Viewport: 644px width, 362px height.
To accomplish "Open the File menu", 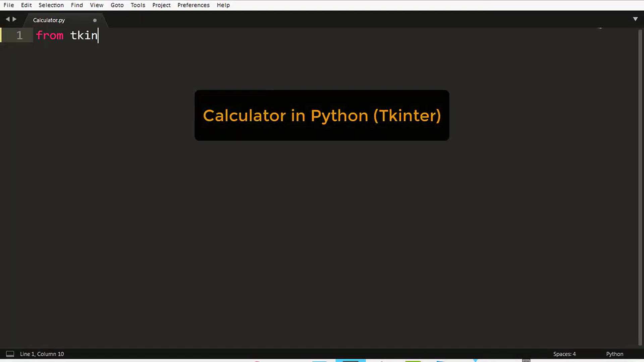I will [9, 5].
